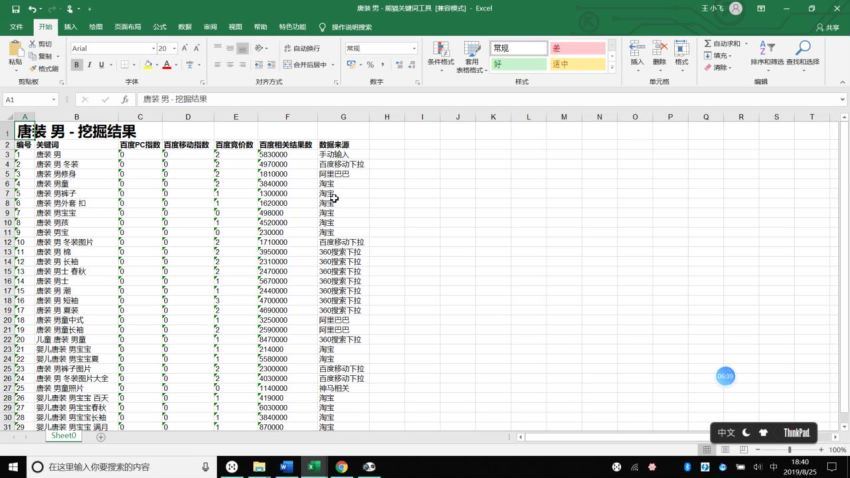Click the yellow fill color bucket
The height and width of the screenshot is (478, 850).
tap(148, 64)
